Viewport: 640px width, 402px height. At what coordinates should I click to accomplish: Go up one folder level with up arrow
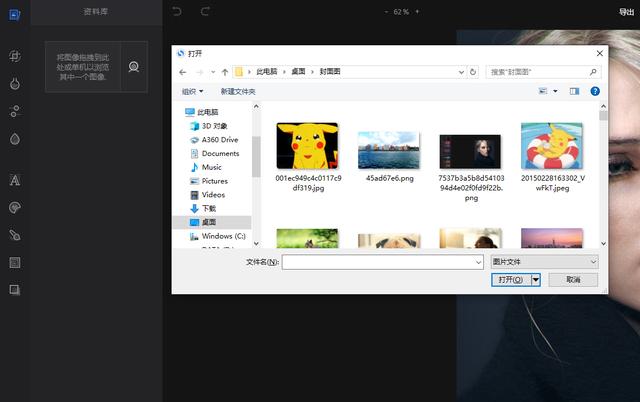pyautogui.click(x=222, y=72)
